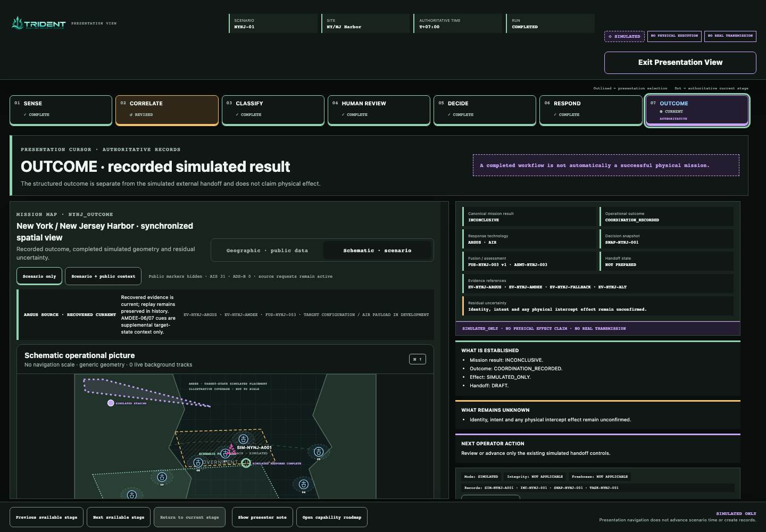Click the Records SIM-NYNJ-A001 line
Image resolution: width=766 pixels, height=532 pixels.
(x=598, y=488)
